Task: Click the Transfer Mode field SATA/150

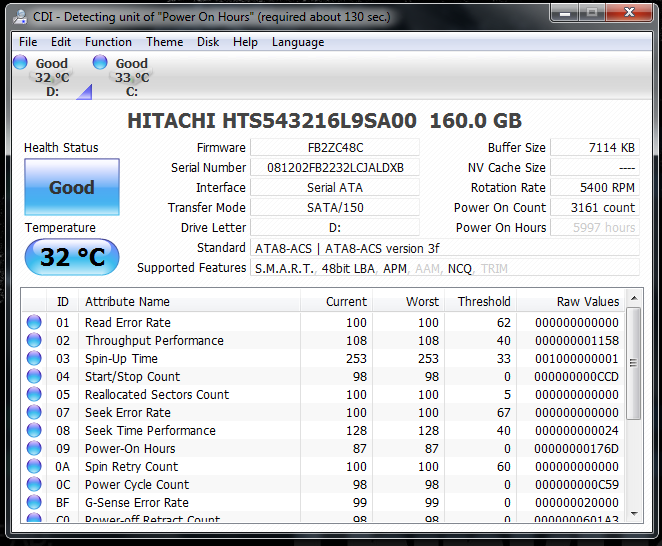Action: (335, 207)
